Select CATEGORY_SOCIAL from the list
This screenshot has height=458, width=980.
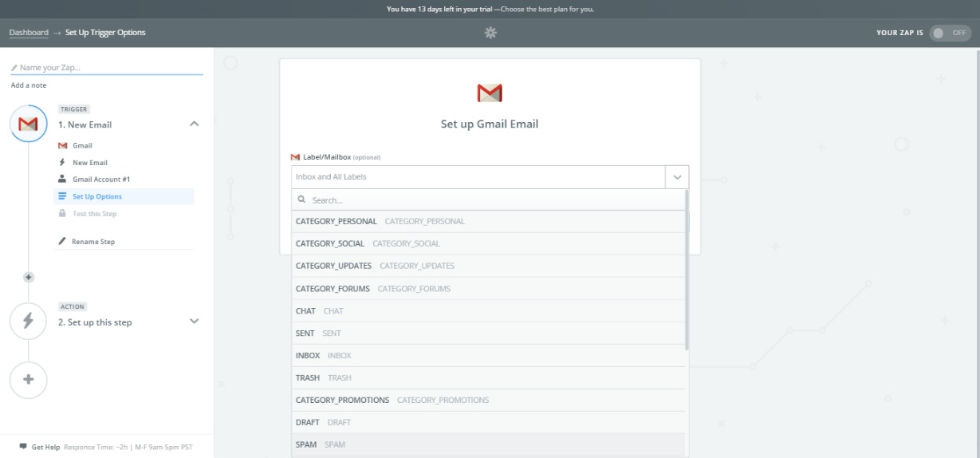tap(488, 243)
